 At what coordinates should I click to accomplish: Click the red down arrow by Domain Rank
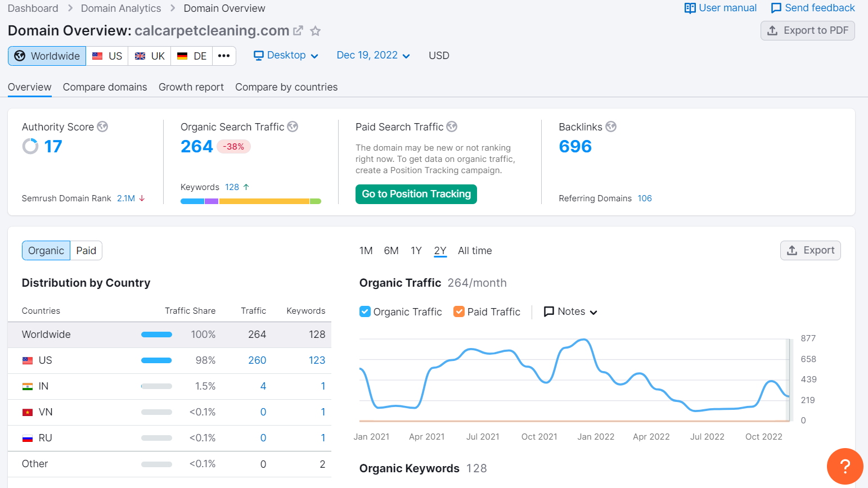142,198
